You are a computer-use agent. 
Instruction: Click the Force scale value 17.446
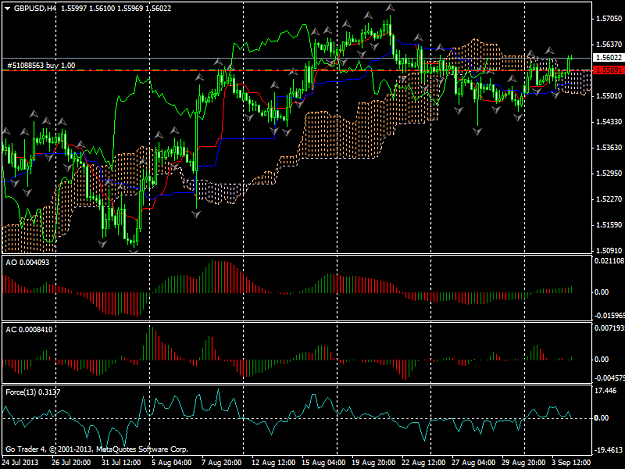tap(605, 391)
